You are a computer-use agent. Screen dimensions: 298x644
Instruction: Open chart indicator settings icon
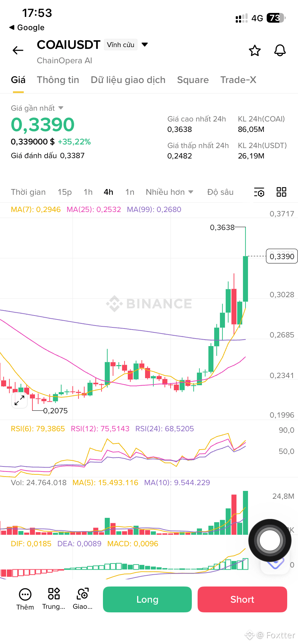pos(259,192)
